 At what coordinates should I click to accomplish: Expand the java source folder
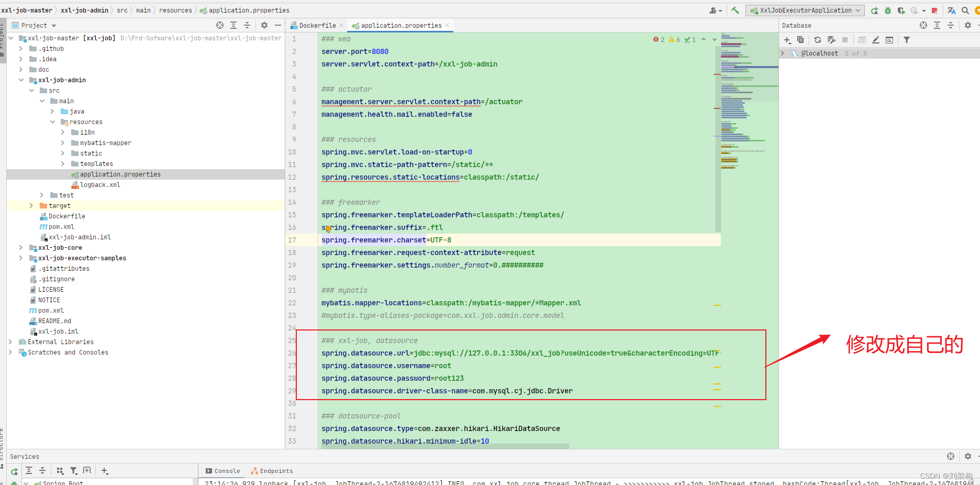click(x=52, y=112)
